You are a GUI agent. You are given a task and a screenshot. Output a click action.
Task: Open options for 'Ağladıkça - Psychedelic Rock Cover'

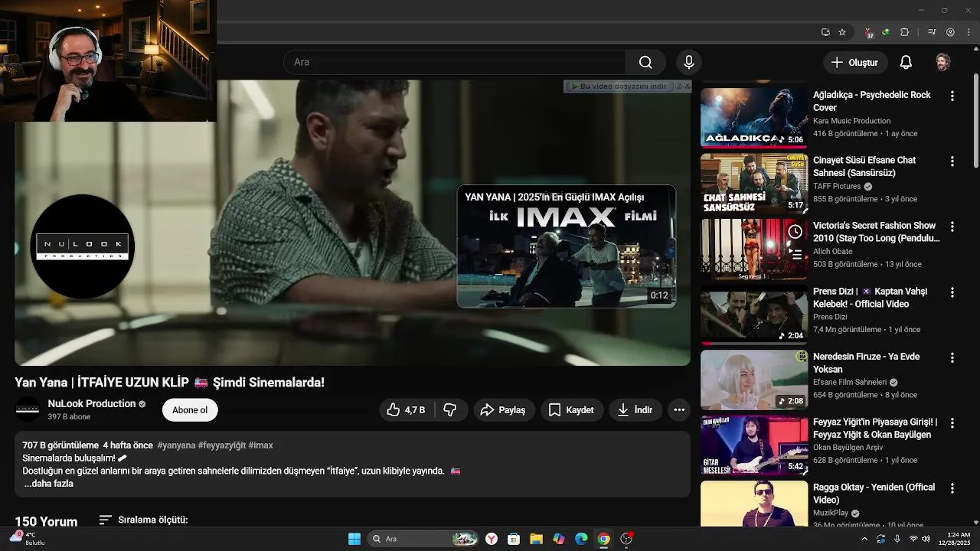point(952,96)
